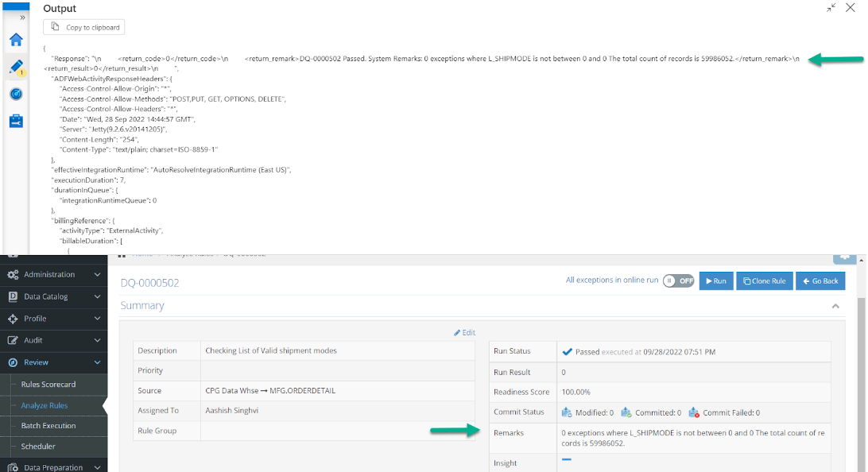Click the Readiness Score value '100.00%'
This screenshot has width=868, height=472.
575,392
